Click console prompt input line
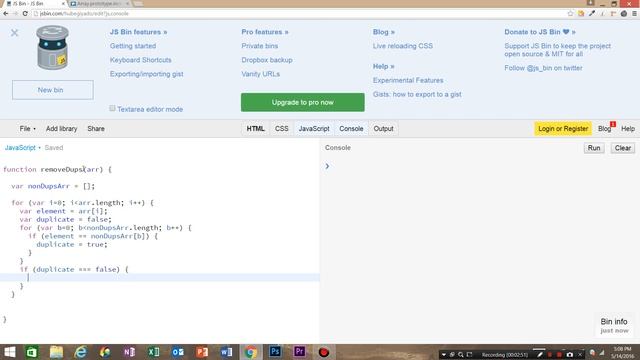 (x=480, y=166)
